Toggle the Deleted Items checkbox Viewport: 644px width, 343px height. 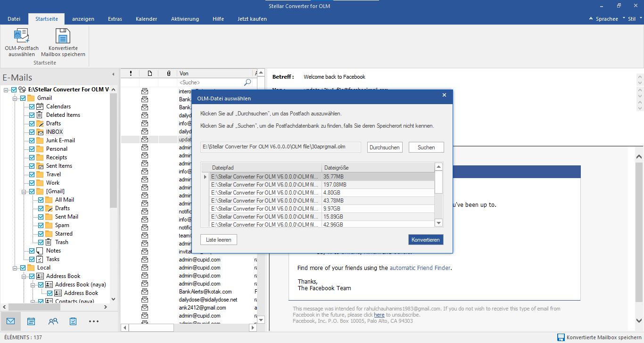32,115
